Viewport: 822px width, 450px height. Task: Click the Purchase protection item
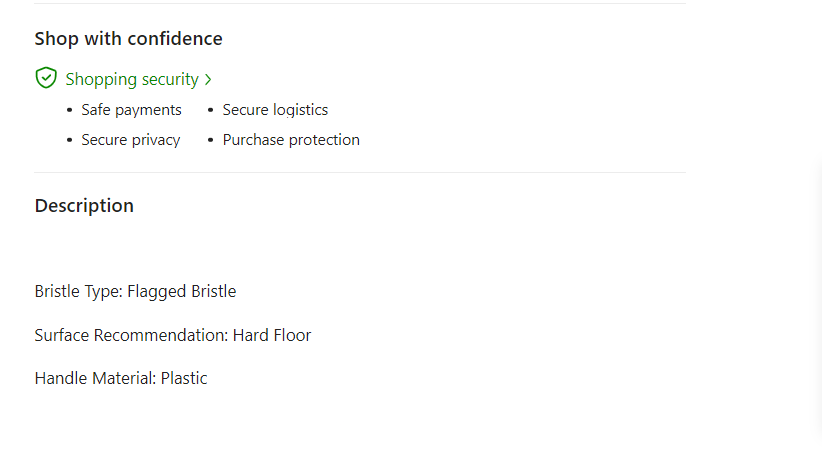click(x=291, y=140)
